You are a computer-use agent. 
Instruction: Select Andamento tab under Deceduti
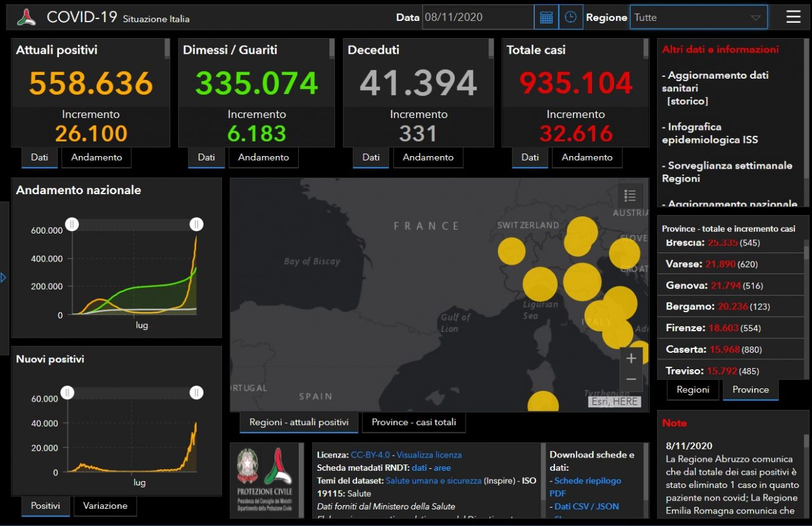point(428,157)
